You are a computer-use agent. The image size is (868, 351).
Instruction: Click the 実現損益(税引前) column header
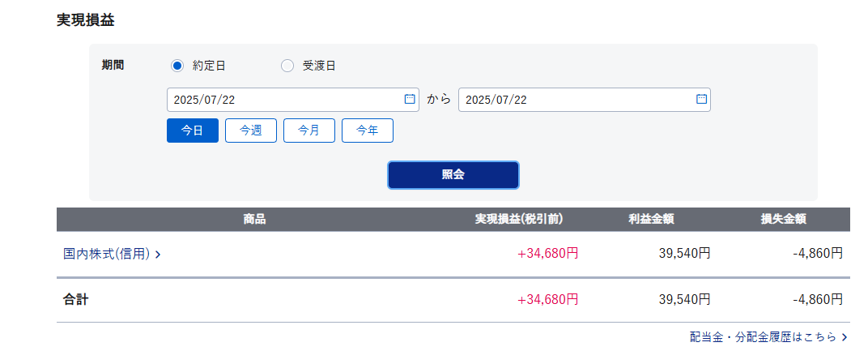pyautogui.click(x=519, y=219)
